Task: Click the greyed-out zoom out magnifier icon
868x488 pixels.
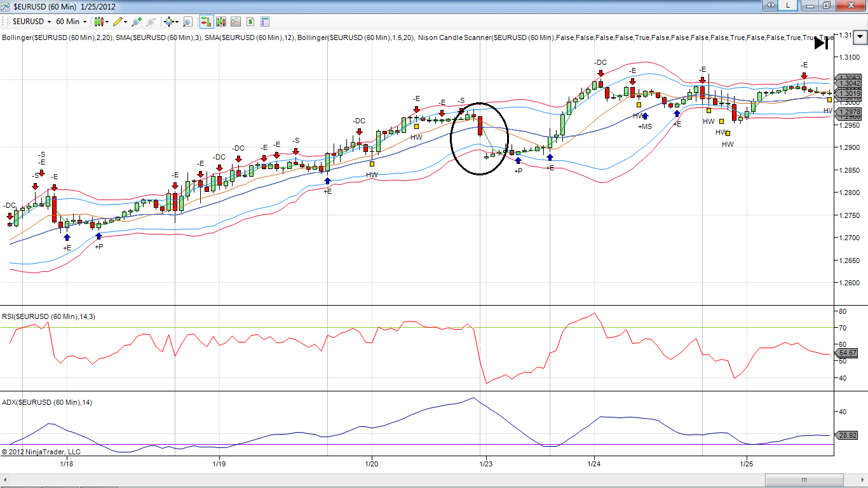Action: (151, 21)
